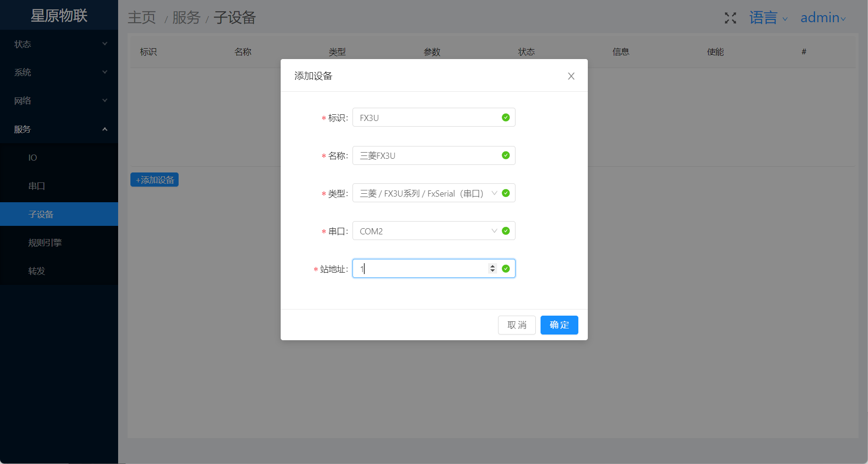This screenshot has height=464, width=868.
Task: Go to 串口 submenu item
Action: click(59, 186)
